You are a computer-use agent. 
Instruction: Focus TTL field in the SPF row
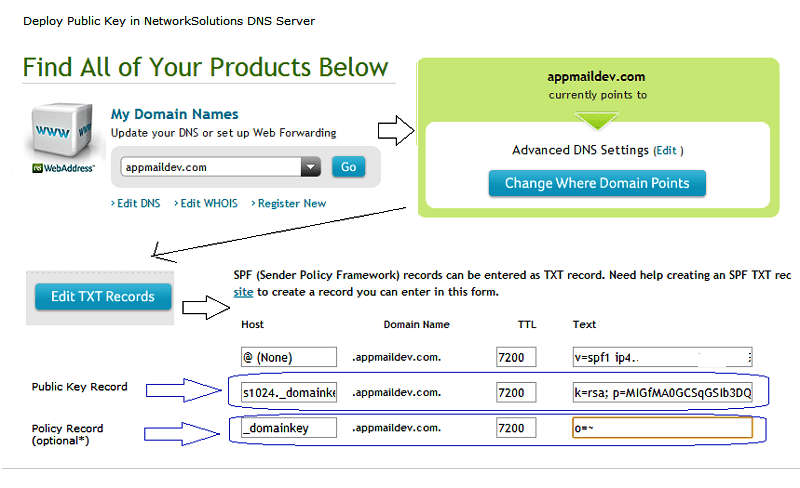[x=516, y=357]
